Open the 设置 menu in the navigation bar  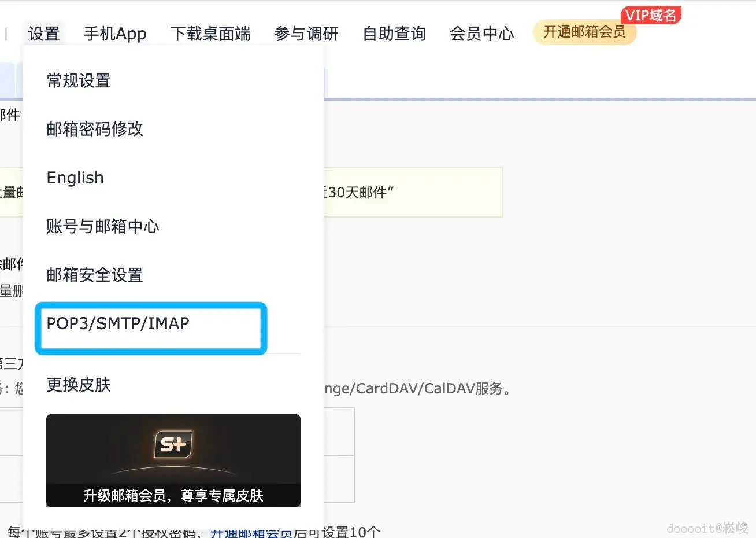(43, 34)
